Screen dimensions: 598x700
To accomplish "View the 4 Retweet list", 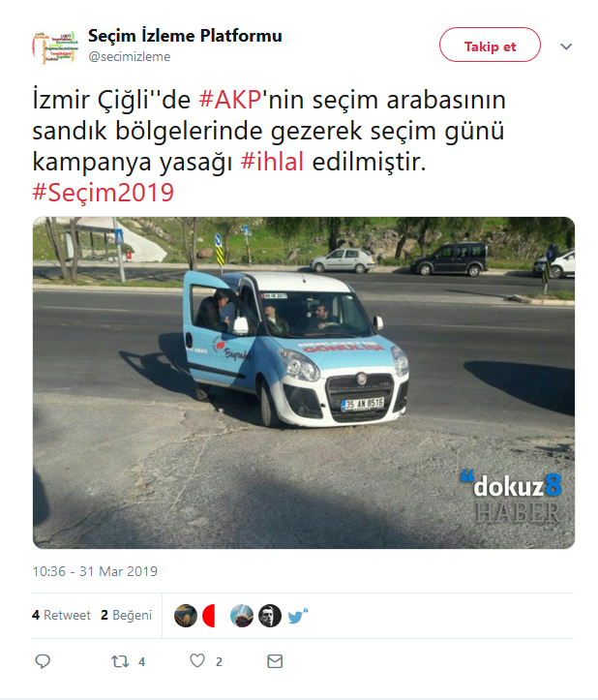I will click(61, 615).
